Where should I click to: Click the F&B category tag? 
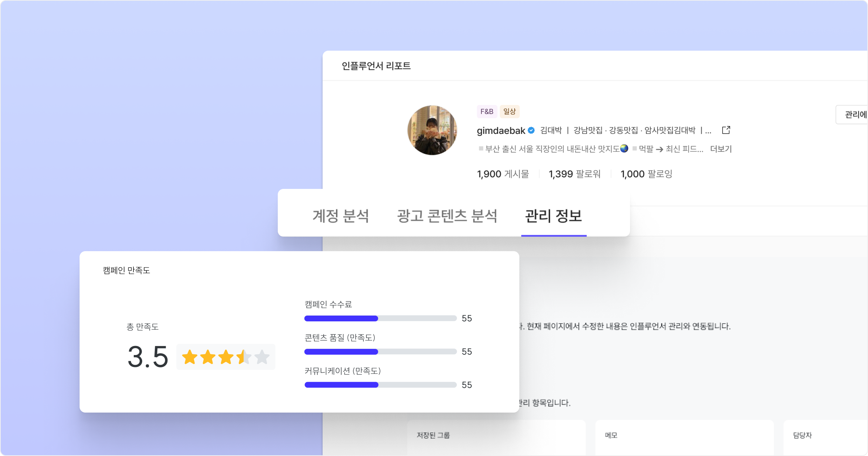point(487,111)
